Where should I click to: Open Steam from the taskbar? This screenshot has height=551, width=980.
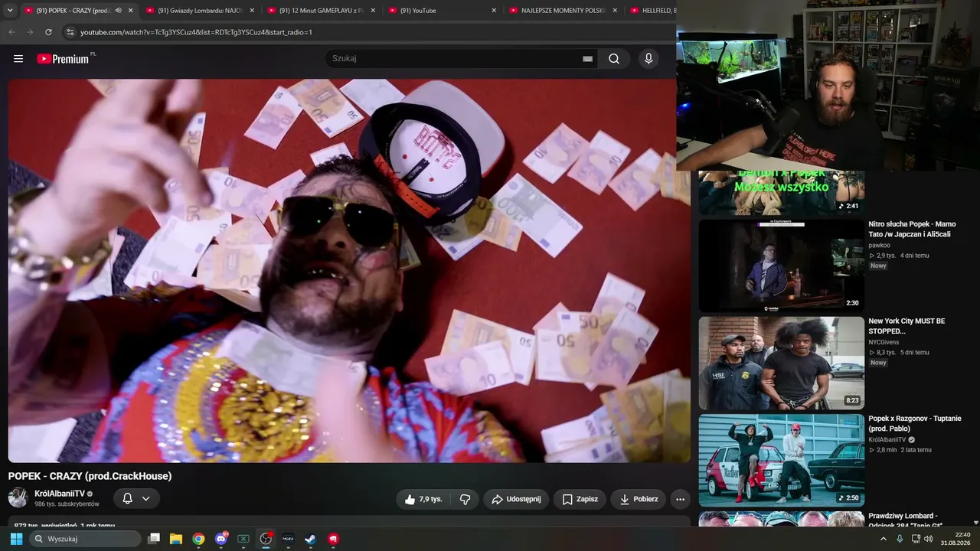tap(310, 539)
